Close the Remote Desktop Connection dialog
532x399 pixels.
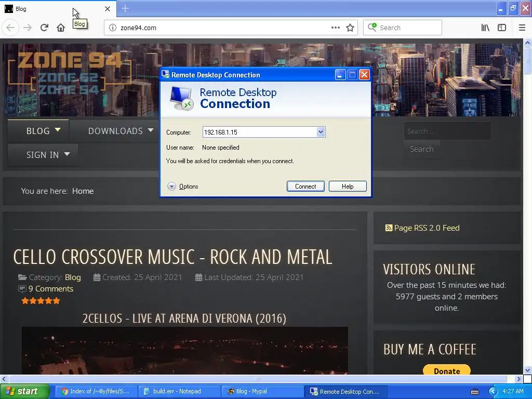364,75
